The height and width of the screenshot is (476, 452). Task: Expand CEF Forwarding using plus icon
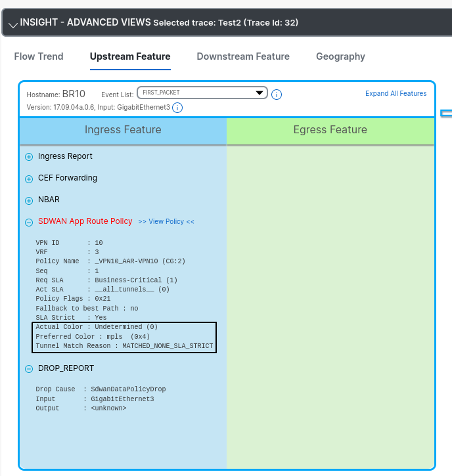[x=29, y=179]
